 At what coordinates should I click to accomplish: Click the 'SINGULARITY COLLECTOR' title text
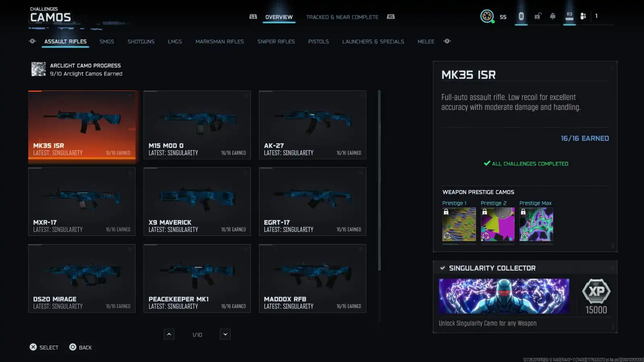point(492,268)
